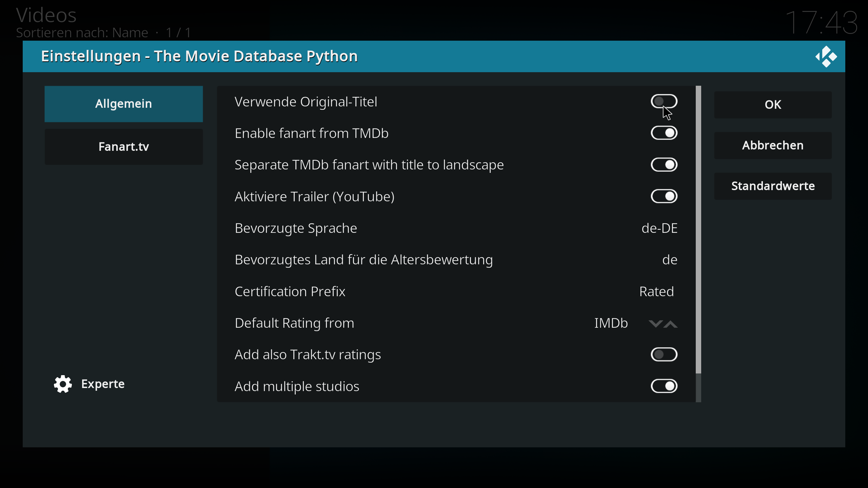Click the Default Rating from label

pyautogui.click(x=294, y=323)
